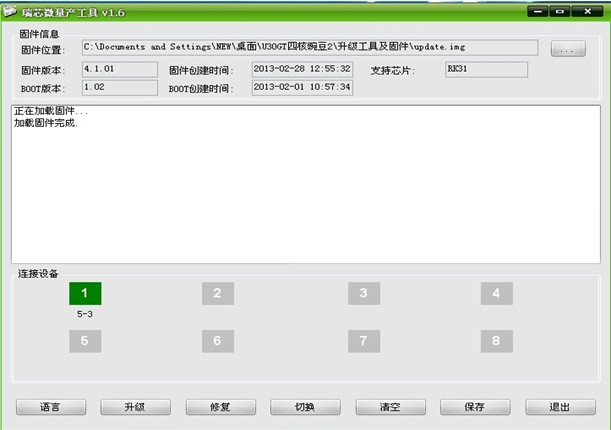Select device slot 4
This screenshot has height=430, width=611.
pyautogui.click(x=496, y=293)
